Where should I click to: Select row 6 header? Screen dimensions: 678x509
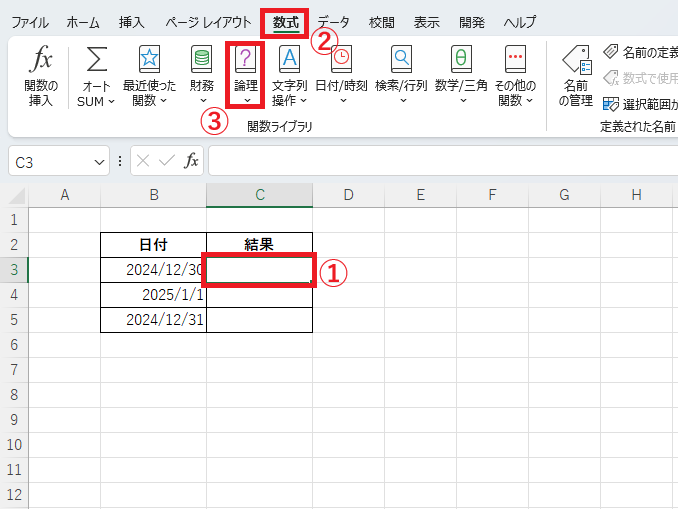tap(14, 345)
